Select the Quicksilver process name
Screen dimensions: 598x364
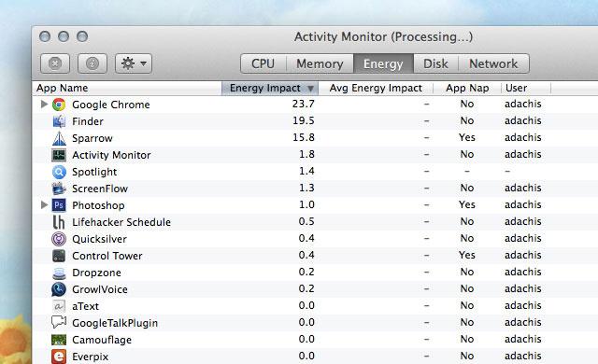[100, 239]
